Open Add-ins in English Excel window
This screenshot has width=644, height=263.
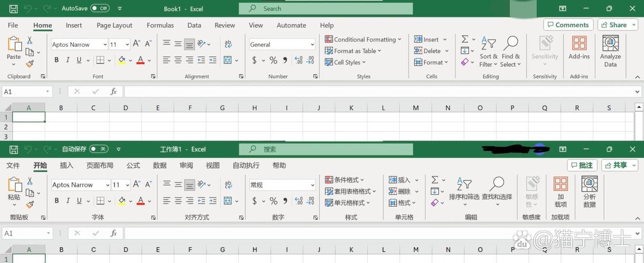(579, 47)
